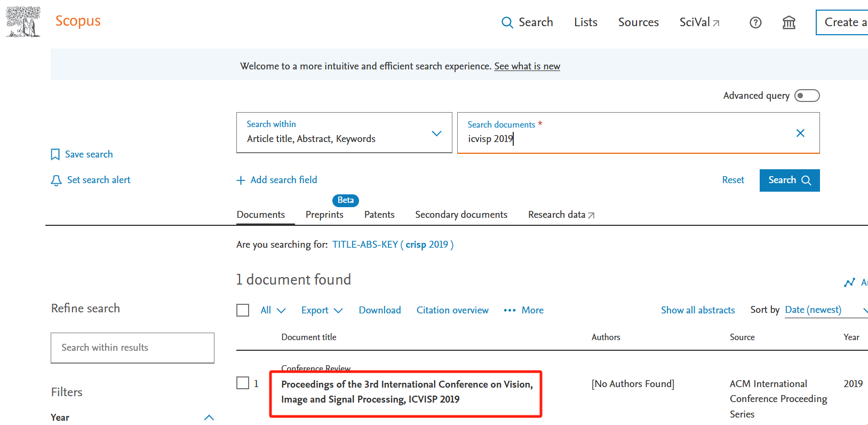The height and width of the screenshot is (425, 868).
Task: Click the See what is new link
Action: tap(527, 66)
